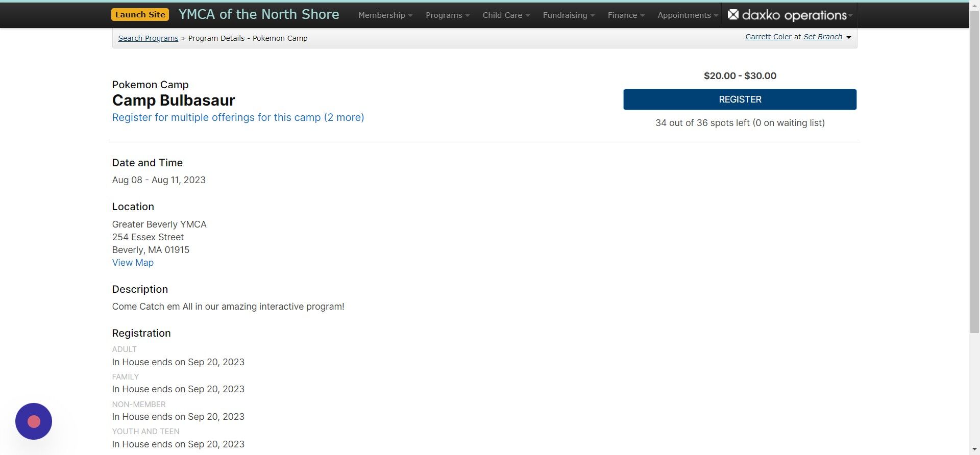
Task: Click the scrollbar down arrow
Action: click(974, 450)
